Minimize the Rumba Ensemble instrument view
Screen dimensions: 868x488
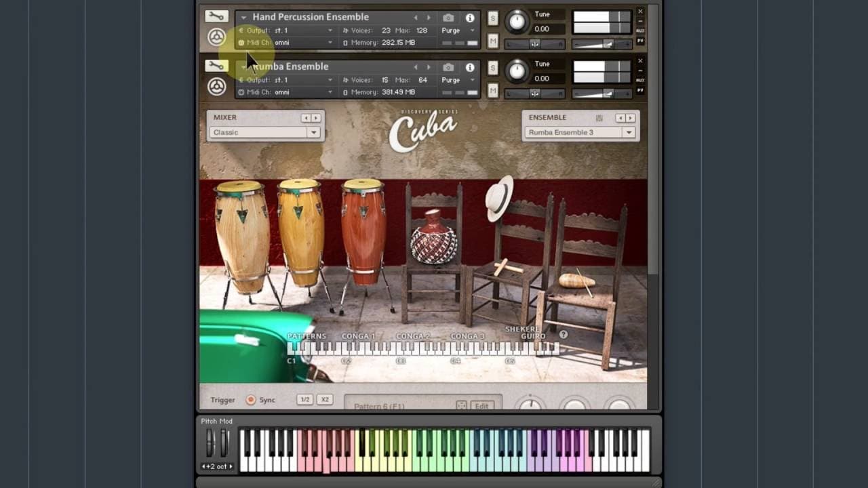[x=640, y=70]
